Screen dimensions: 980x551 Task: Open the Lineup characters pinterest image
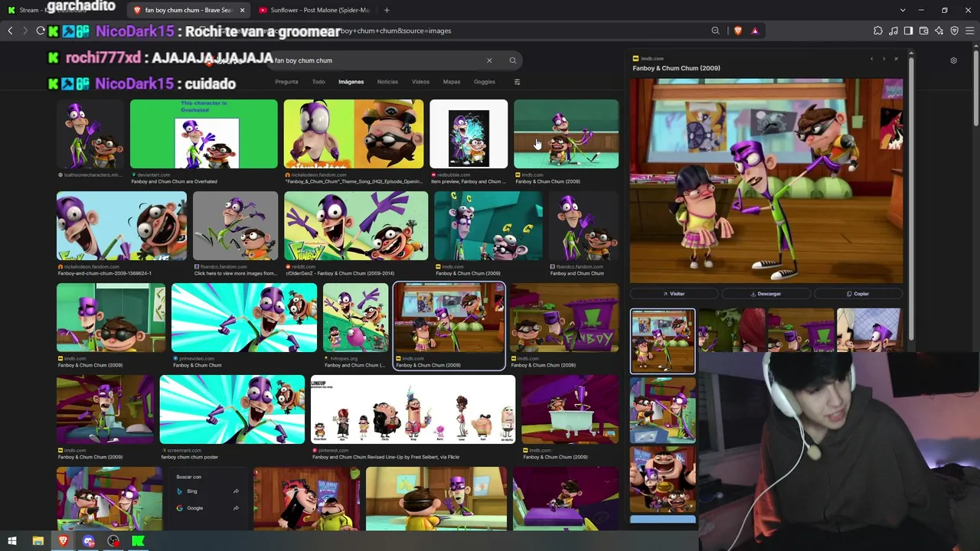tap(413, 409)
